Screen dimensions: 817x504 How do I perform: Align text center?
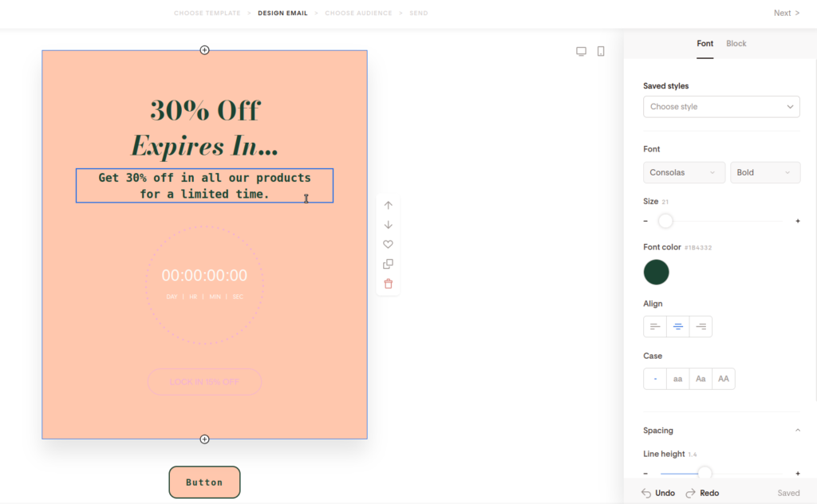click(x=678, y=327)
